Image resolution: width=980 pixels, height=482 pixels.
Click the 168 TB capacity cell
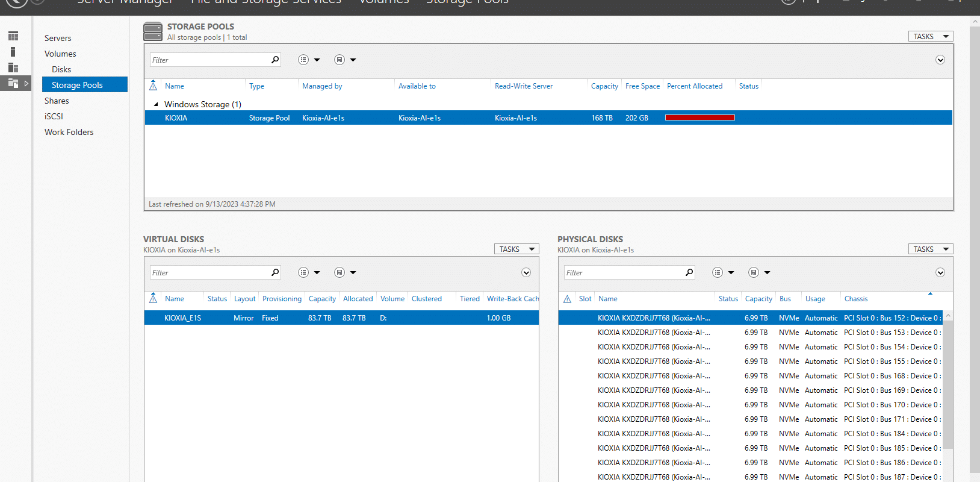coord(601,118)
